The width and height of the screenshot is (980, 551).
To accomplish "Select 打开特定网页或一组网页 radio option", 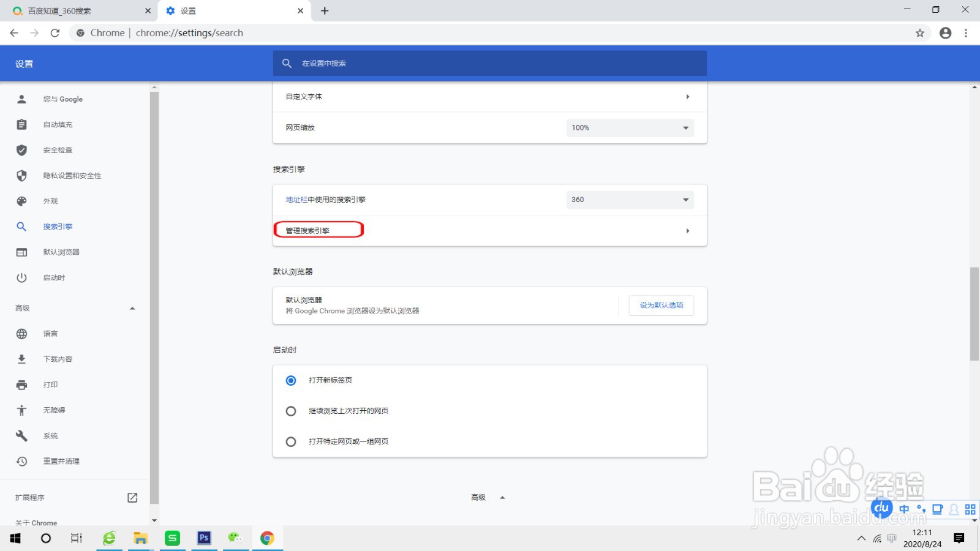I will 291,441.
